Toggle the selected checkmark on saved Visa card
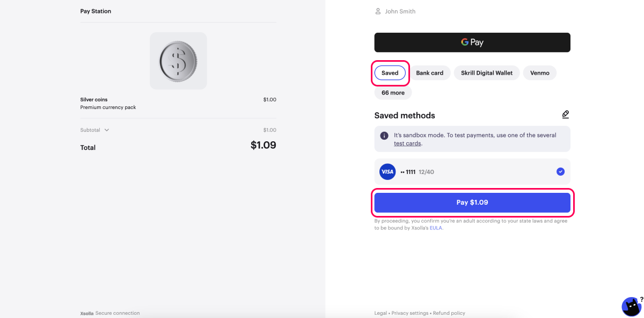Image resolution: width=644 pixels, height=318 pixels. [x=560, y=172]
